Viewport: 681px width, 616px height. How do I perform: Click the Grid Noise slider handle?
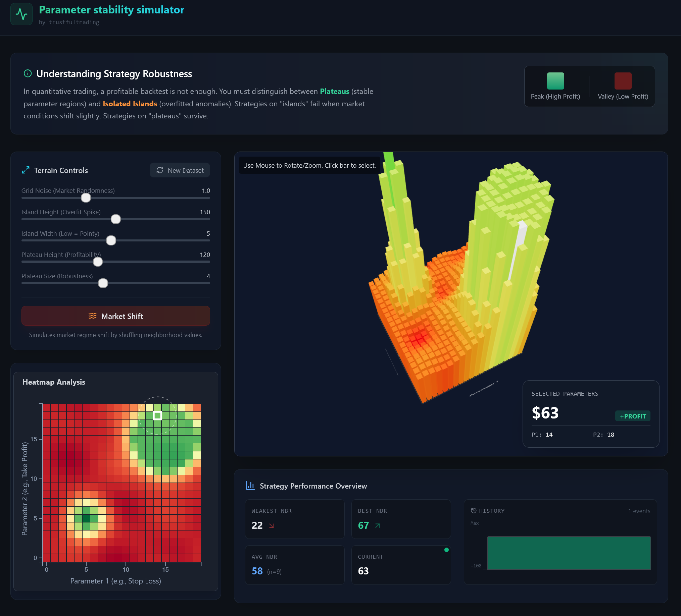(x=86, y=198)
